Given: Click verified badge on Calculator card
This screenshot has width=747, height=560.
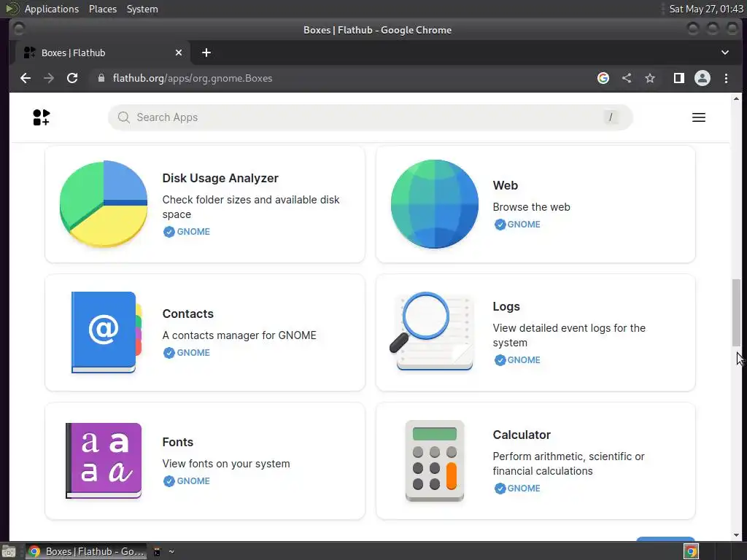Looking at the screenshot, I should tap(500, 489).
